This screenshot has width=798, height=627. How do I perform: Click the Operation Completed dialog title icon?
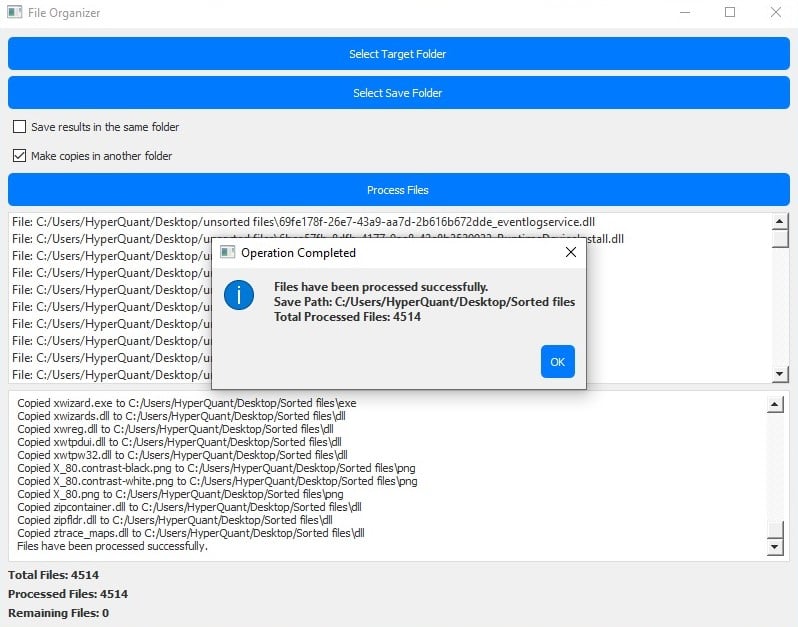pyautogui.click(x=227, y=253)
